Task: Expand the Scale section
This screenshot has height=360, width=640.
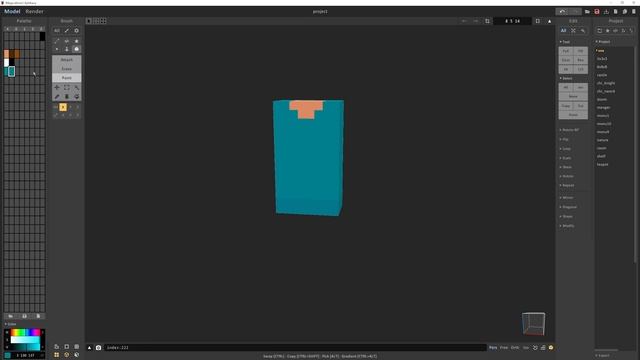Action: click(x=566, y=158)
